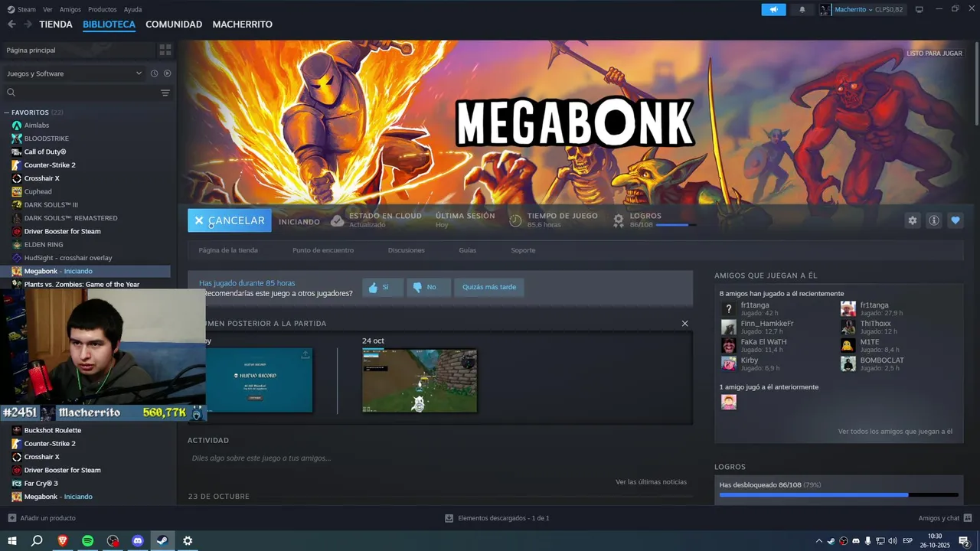Open the Ver menu
The width and height of the screenshot is (980, 551).
click(x=47, y=9)
